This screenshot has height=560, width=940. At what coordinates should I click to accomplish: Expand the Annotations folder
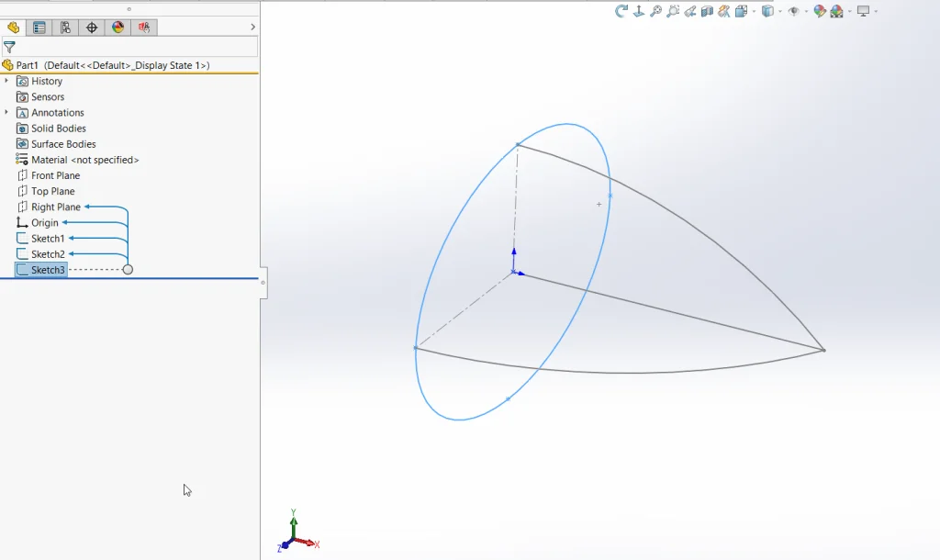6,112
